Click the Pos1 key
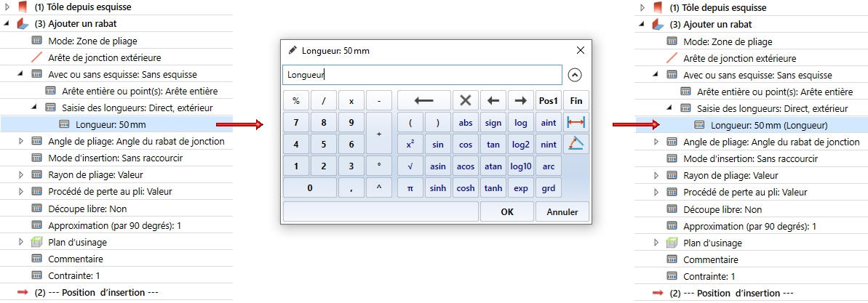The height and width of the screenshot is (303, 868). pos(549,100)
